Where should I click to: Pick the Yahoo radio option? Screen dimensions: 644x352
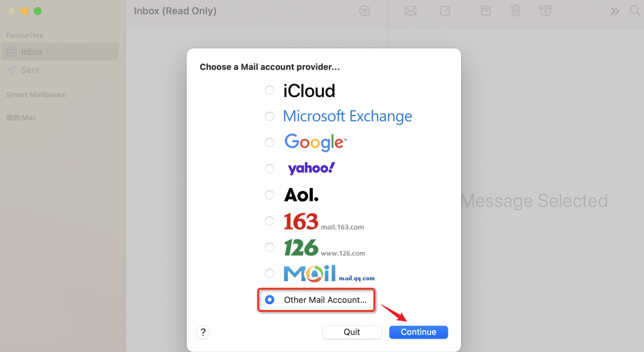(270, 169)
